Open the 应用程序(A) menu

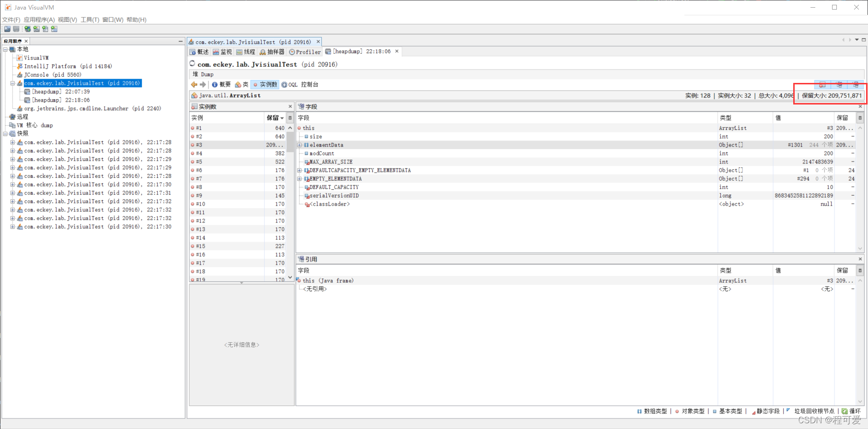point(39,20)
